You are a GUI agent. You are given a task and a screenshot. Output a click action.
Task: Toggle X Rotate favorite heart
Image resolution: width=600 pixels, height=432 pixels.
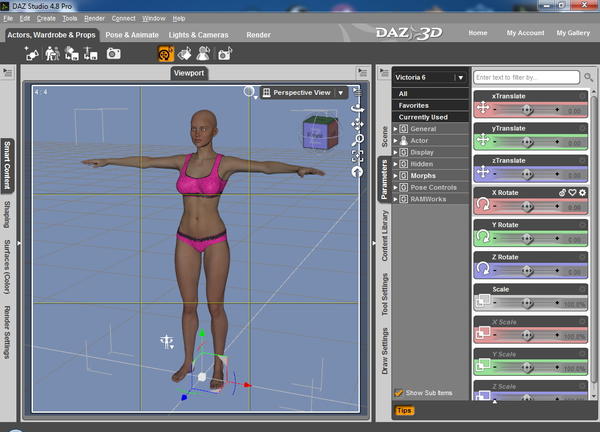point(572,192)
